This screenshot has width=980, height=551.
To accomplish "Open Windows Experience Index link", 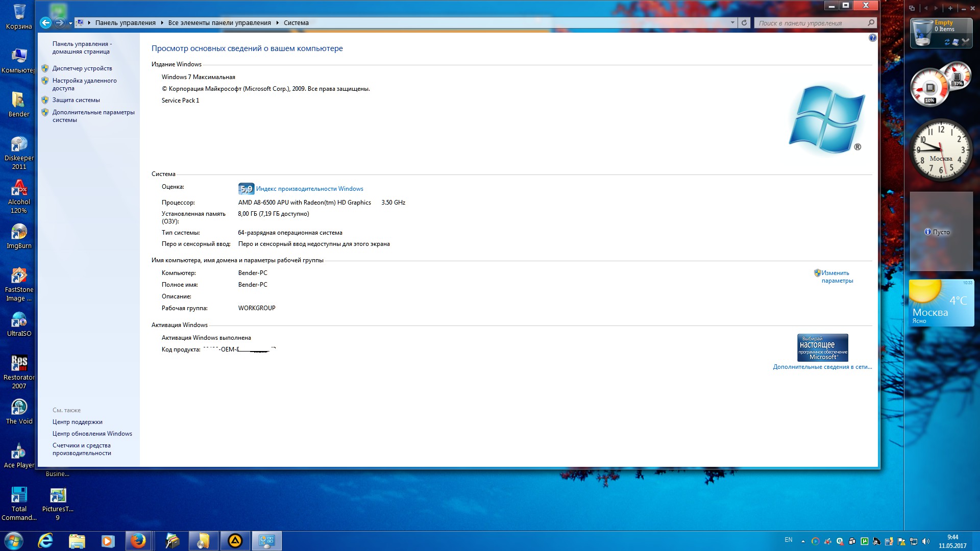I will click(x=309, y=189).
